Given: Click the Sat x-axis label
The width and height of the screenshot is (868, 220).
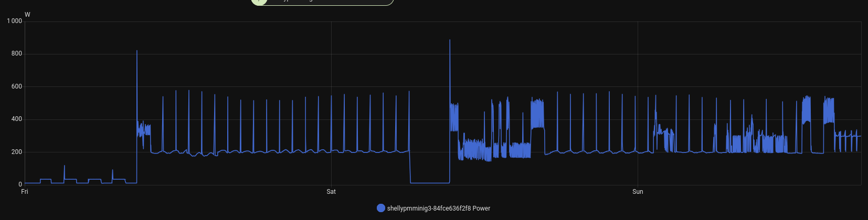Looking at the screenshot, I should (331, 192).
